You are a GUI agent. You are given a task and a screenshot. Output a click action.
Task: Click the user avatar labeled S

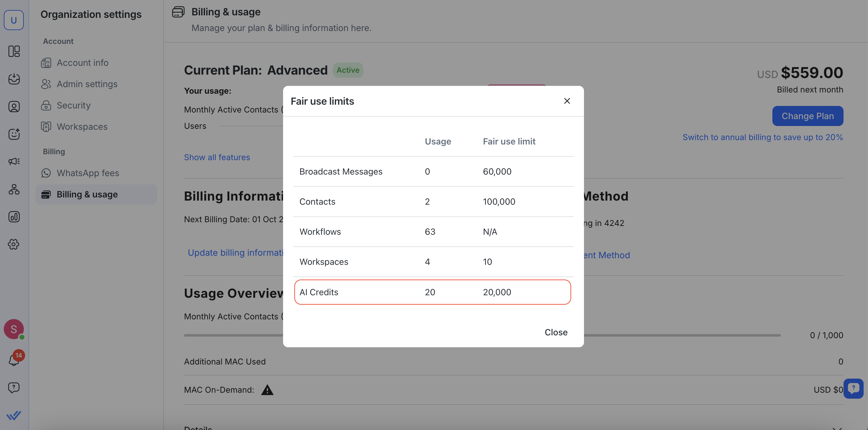[14, 329]
